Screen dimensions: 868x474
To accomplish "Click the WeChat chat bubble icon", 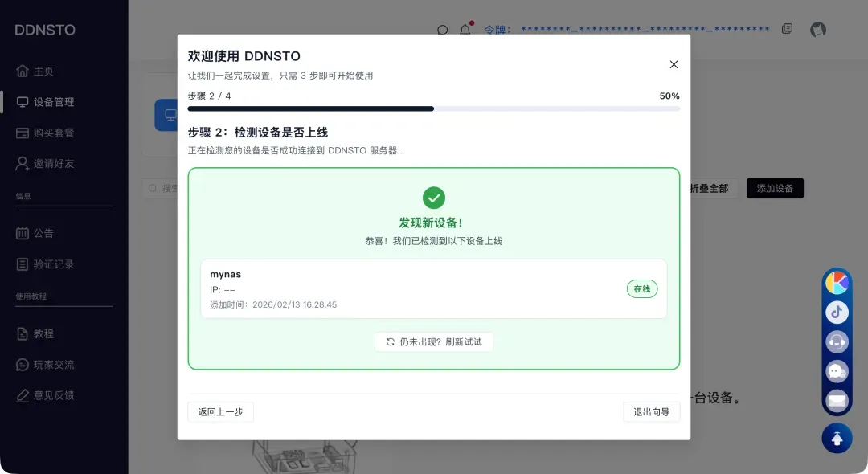I will pos(837,370).
